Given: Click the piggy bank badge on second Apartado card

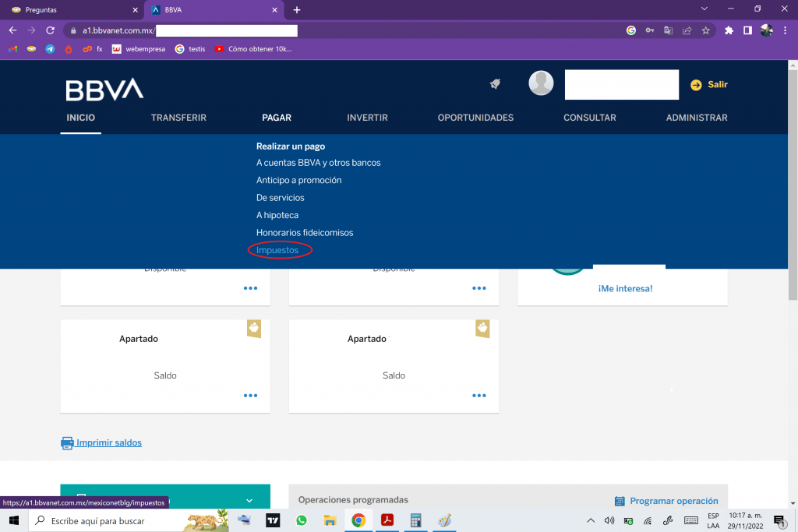Looking at the screenshot, I should click(x=482, y=329).
